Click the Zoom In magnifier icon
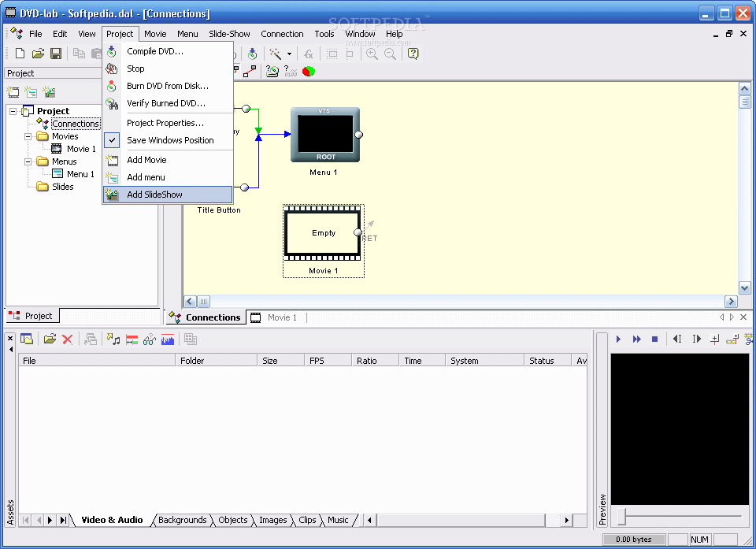This screenshot has width=756, height=549. pos(372,54)
